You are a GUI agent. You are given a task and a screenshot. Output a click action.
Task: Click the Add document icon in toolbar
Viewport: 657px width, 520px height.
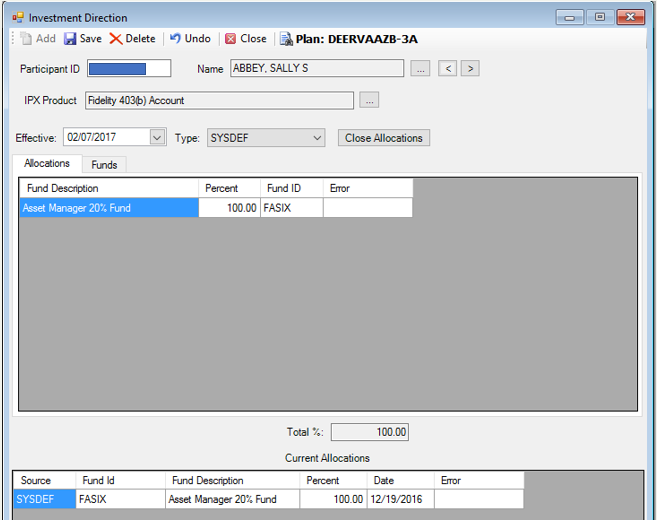(x=26, y=39)
